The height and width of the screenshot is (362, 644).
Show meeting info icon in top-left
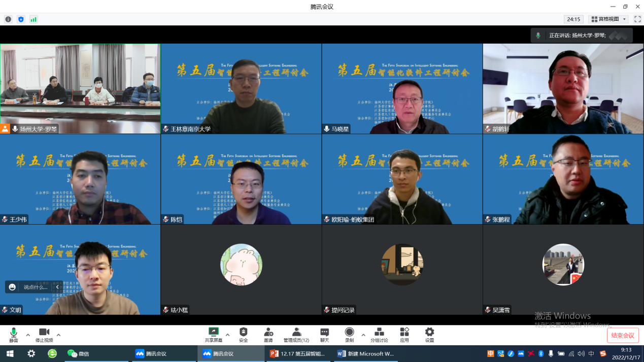[8, 19]
